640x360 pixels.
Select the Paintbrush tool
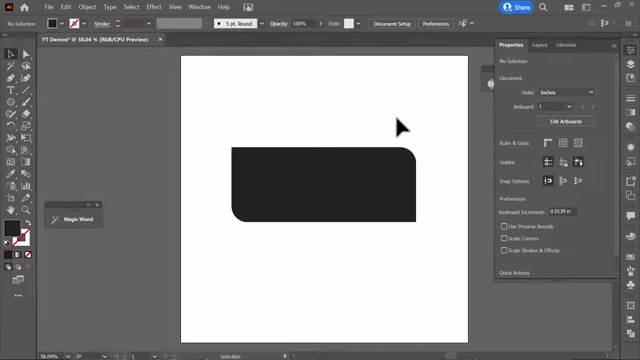(x=26, y=102)
